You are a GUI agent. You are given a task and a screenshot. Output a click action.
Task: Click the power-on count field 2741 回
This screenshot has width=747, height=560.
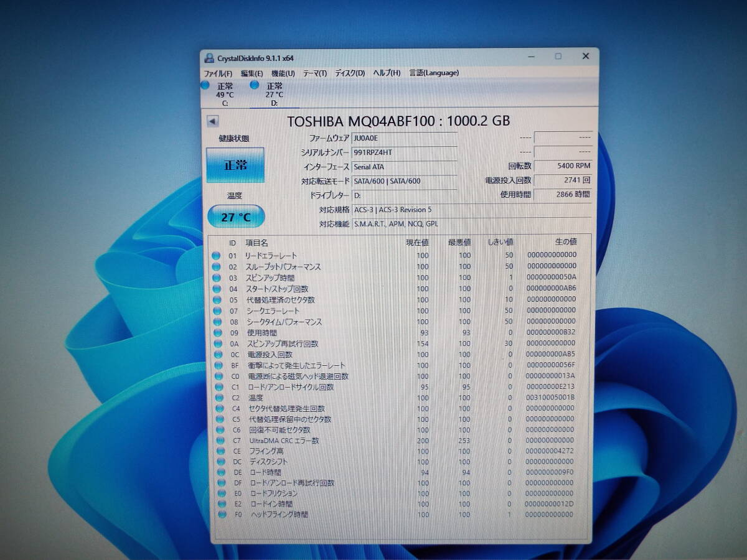[x=563, y=180]
